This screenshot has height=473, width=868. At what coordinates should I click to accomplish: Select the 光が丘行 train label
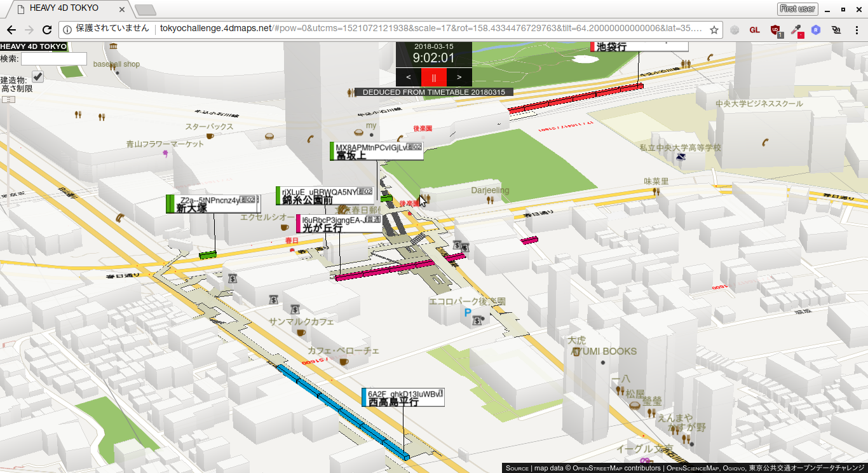tap(339, 223)
